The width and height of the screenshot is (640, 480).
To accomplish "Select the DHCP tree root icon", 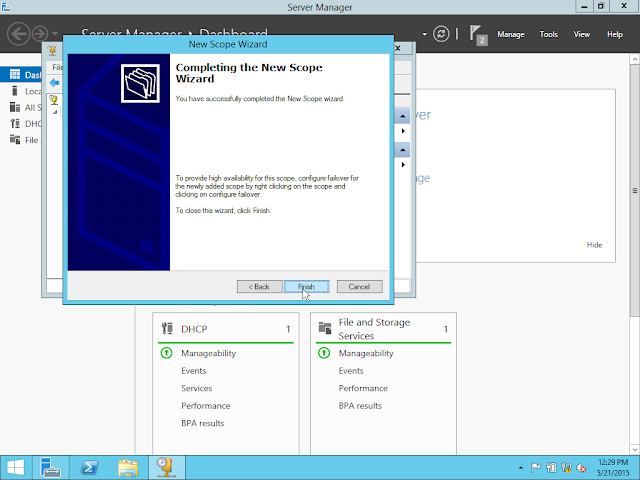I will 54,100.
